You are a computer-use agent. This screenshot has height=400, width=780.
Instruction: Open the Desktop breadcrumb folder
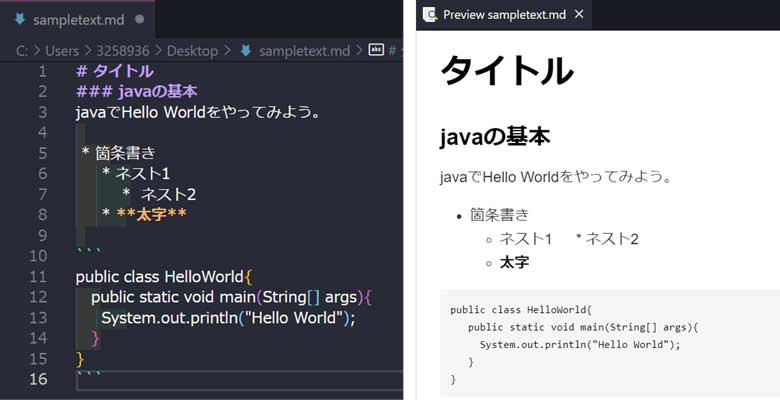click(192, 51)
